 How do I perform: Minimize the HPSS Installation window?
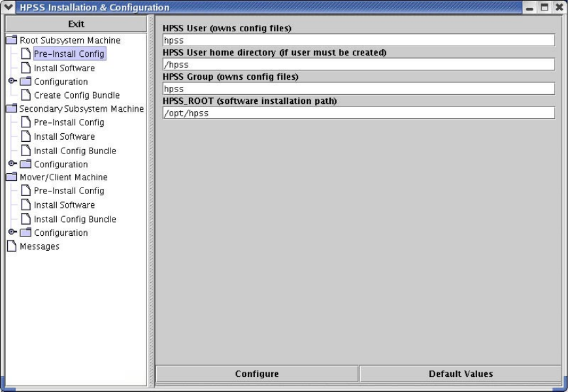pos(529,7)
